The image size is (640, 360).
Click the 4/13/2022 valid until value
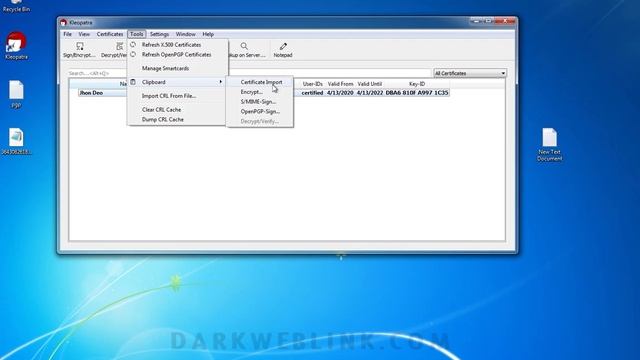pos(370,93)
